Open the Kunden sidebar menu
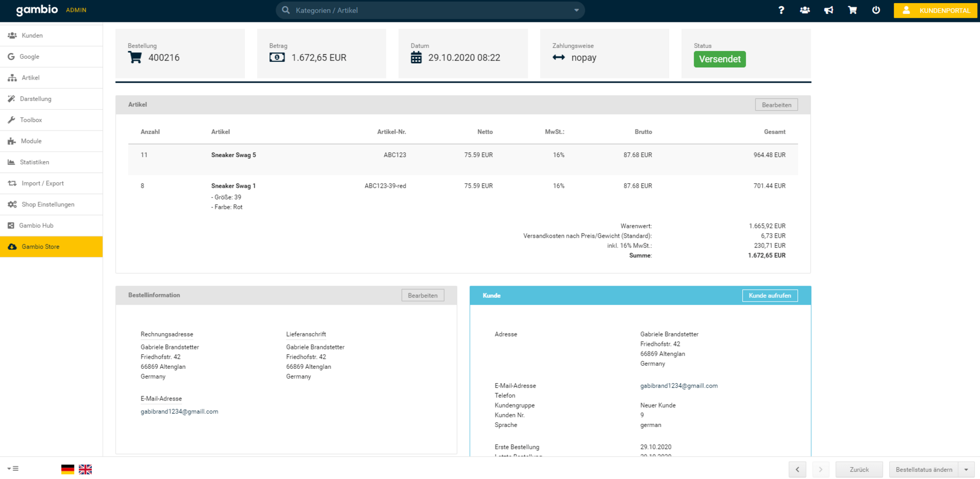The height and width of the screenshot is (479, 980). (32, 36)
